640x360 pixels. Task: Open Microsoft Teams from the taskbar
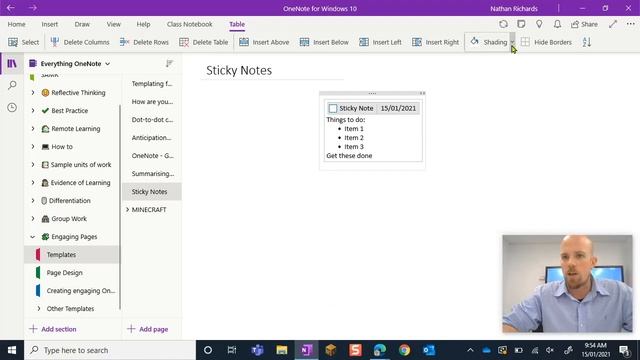tap(258, 350)
